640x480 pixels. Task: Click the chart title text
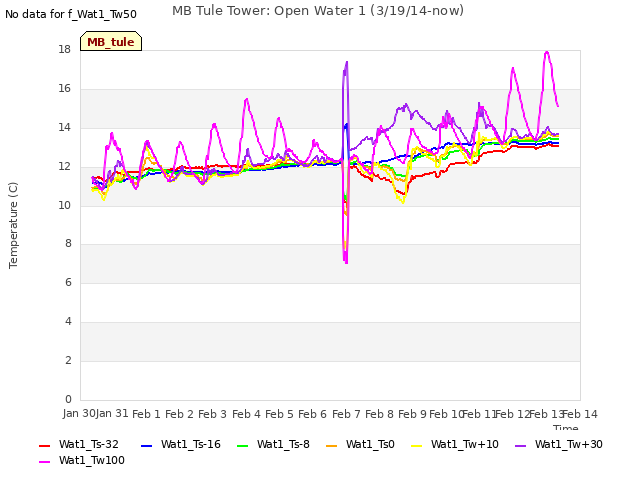click(318, 11)
